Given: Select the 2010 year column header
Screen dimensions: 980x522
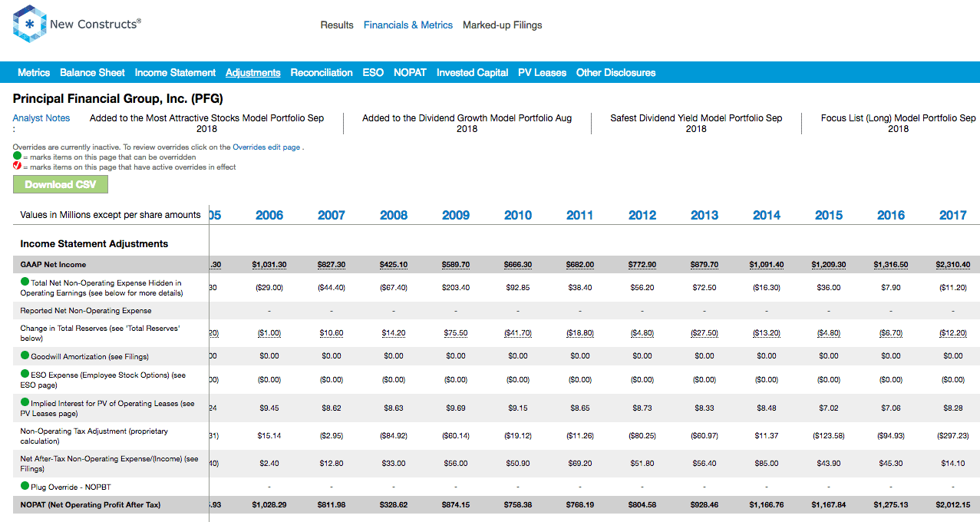Looking at the screenshot, I should [518, 216].
